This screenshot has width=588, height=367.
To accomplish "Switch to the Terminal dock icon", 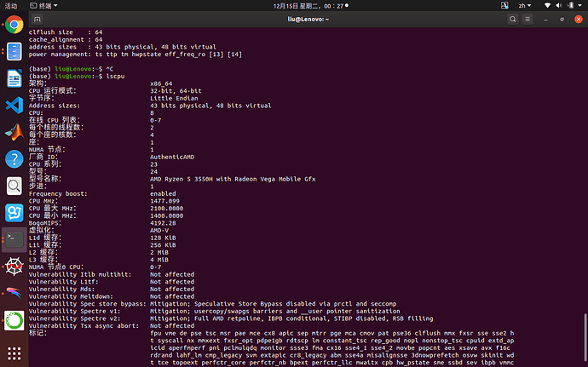I will click(x=14, y=239).
